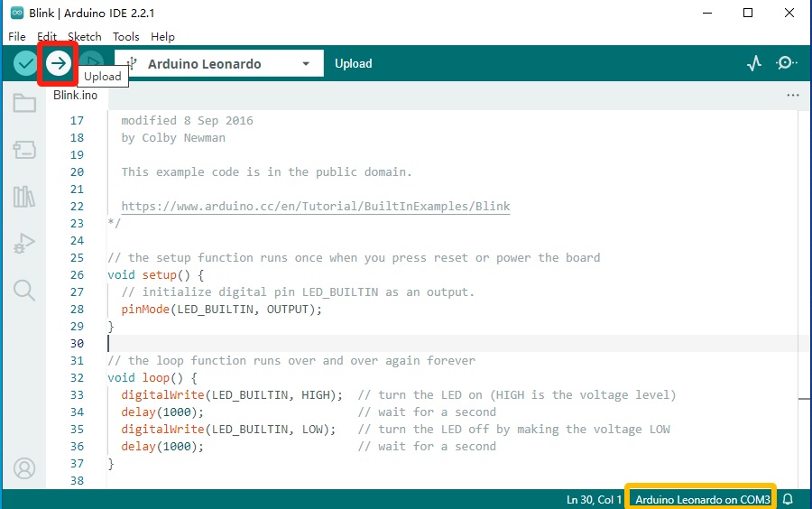
Task: Toggle the notifications bell in status bar
Action: (x=788, y=499)
